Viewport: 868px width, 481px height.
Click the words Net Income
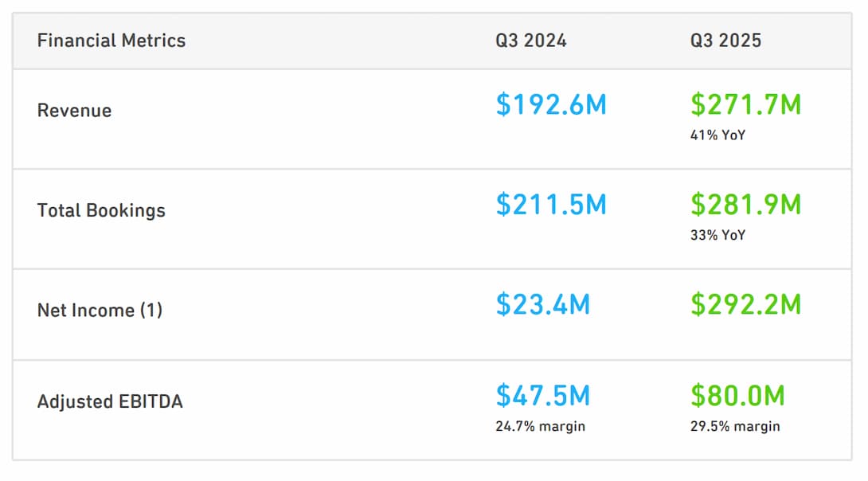click(x=85, y=311)
